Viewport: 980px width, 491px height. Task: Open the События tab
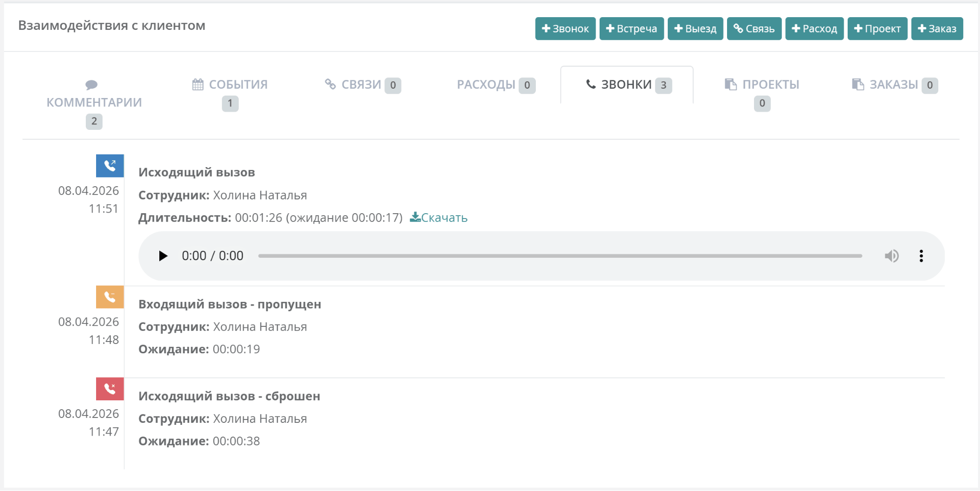[230, 85]
